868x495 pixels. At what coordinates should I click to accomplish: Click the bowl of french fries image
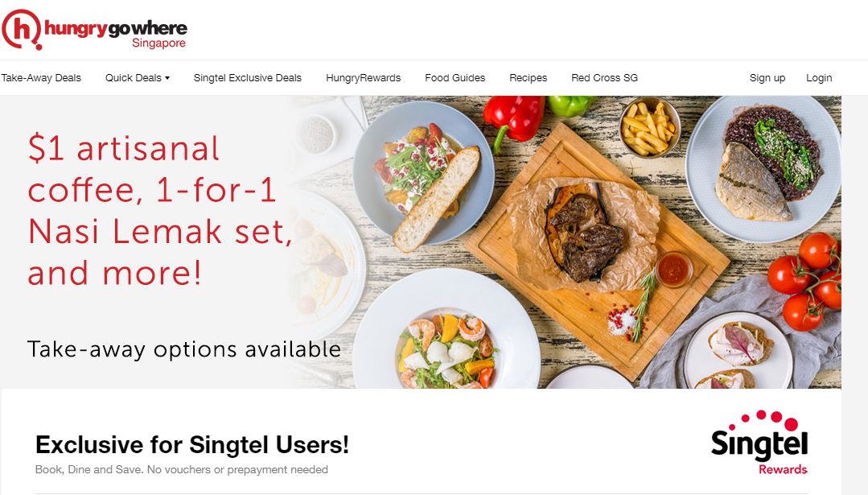click(648, 127)
